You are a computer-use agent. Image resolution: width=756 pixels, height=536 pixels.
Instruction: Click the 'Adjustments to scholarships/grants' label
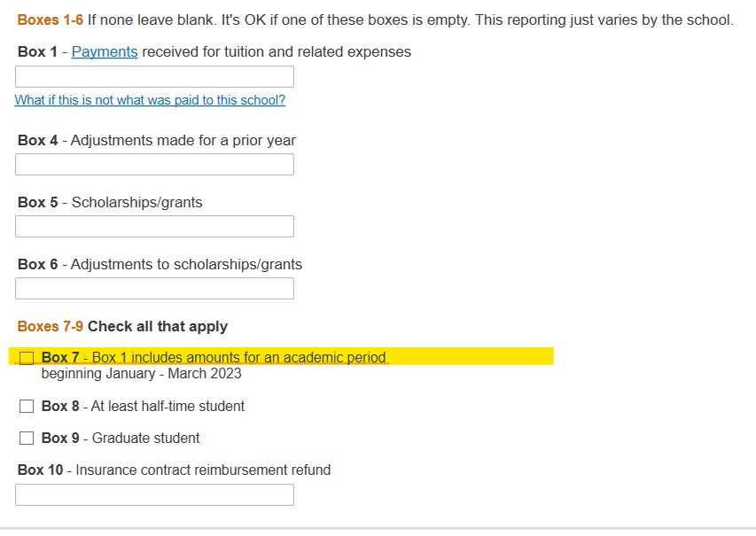(186, 265)
